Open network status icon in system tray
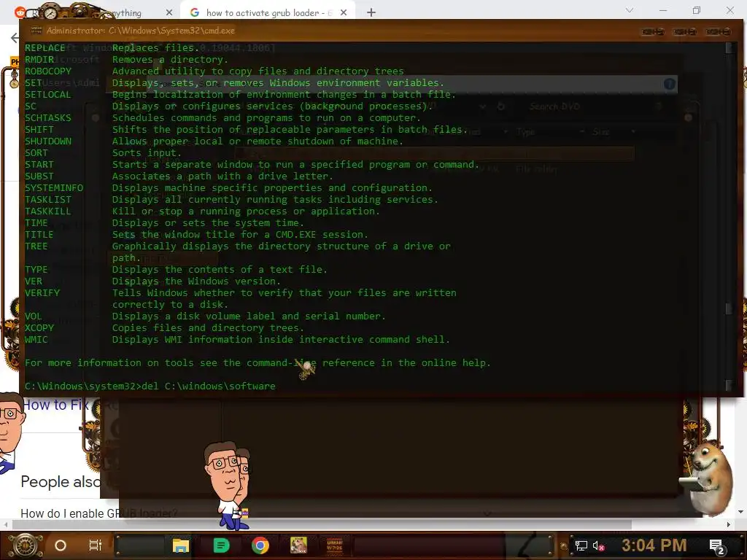Image resolution: width=747 pixels, height=560 pixels. (581, 545)
